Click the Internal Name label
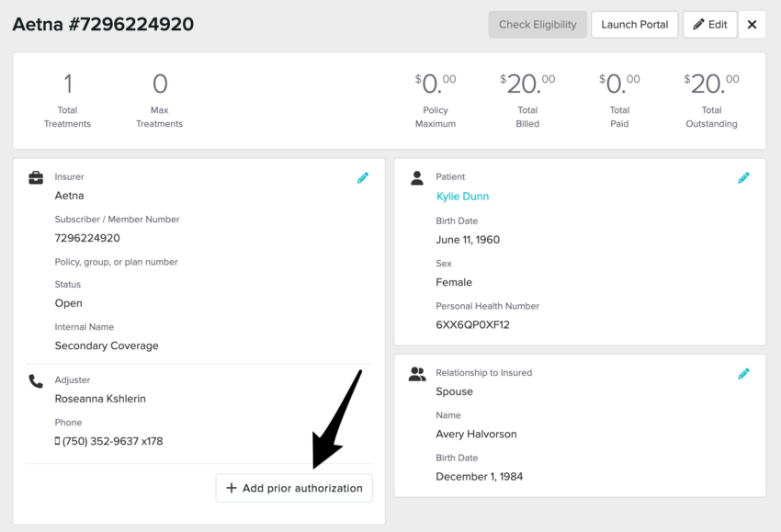 tap(85, 327)
